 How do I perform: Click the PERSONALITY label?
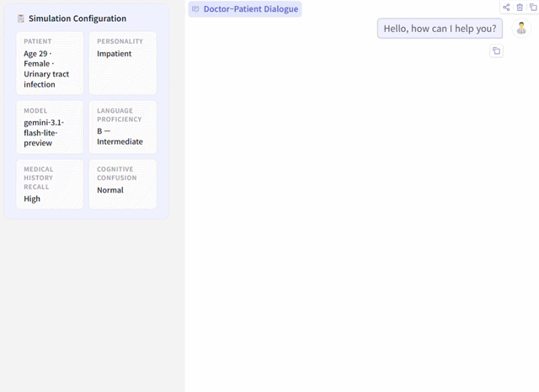[x=120, y=41]
